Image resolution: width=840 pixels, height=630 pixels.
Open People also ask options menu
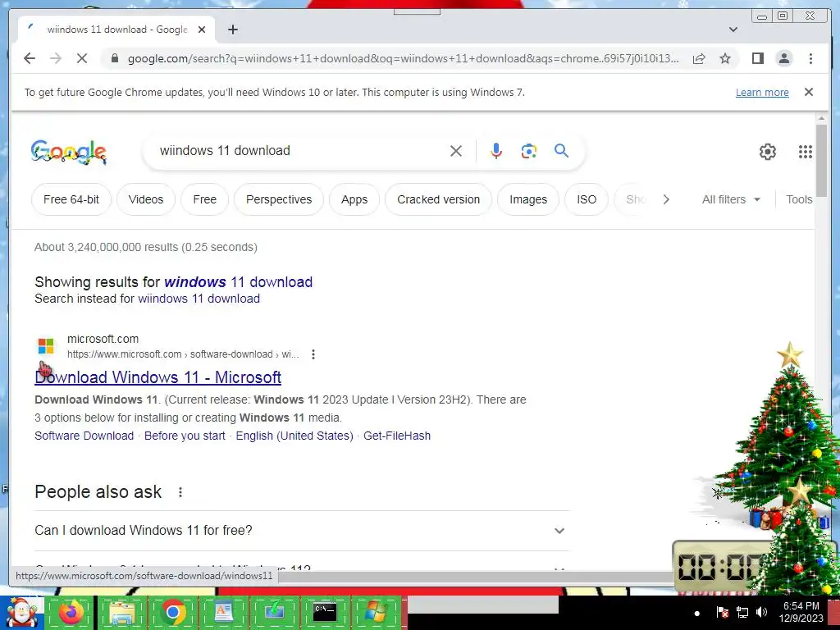click(180, 492)
